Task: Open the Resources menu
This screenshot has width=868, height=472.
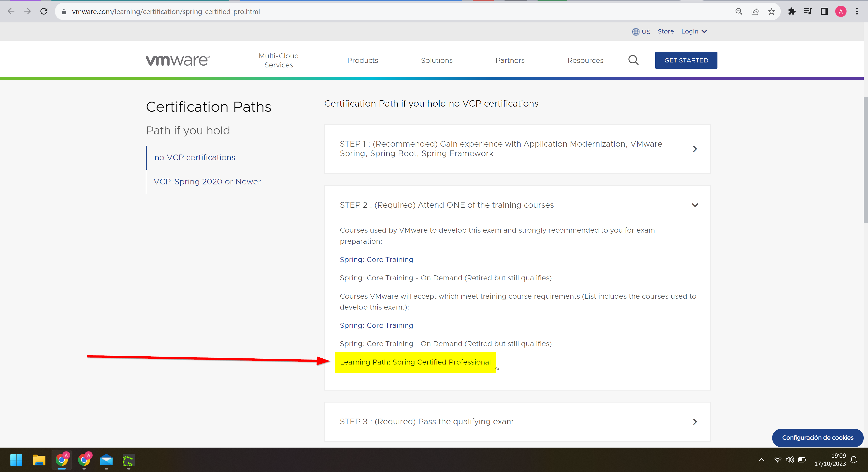Action: tap(585, 60)
